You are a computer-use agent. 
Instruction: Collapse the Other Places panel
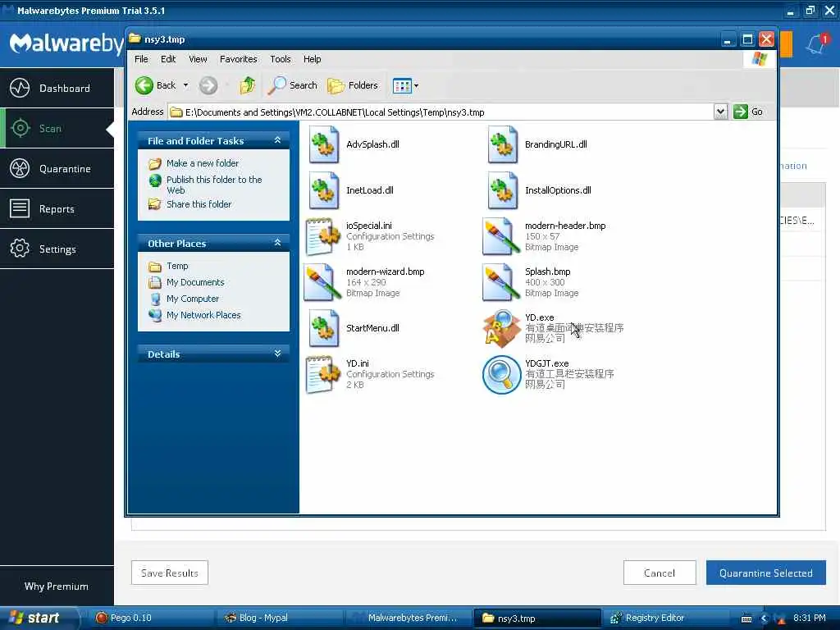pyautogui.click(x=277, y=243)
